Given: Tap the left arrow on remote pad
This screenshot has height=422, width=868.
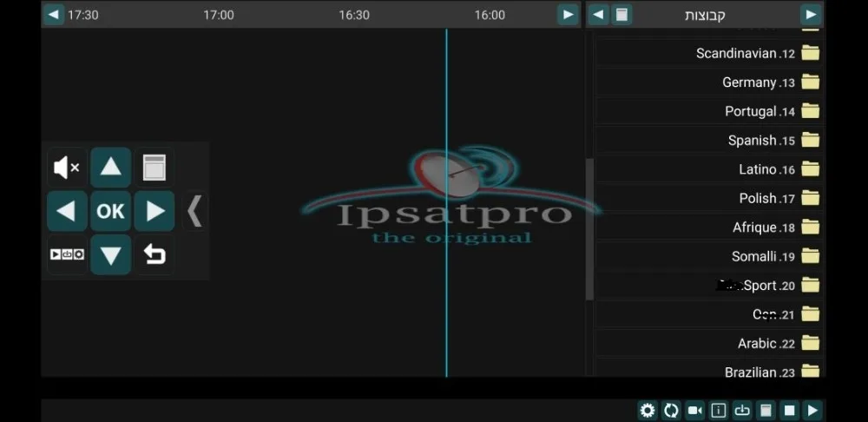Looking at the screenshot, I should [67, 211].
